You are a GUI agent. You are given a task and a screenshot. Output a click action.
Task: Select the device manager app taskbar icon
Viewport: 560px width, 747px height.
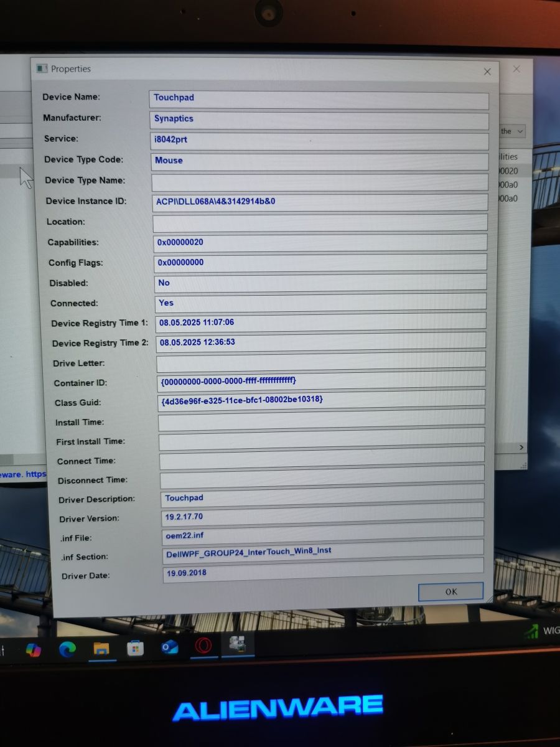click(x=237, y=644)
